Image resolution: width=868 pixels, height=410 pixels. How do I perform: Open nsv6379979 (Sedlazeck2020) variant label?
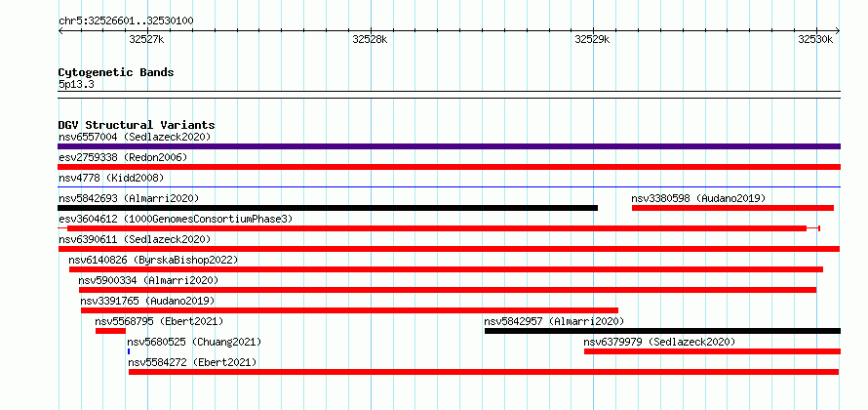(x=660, y=342)
